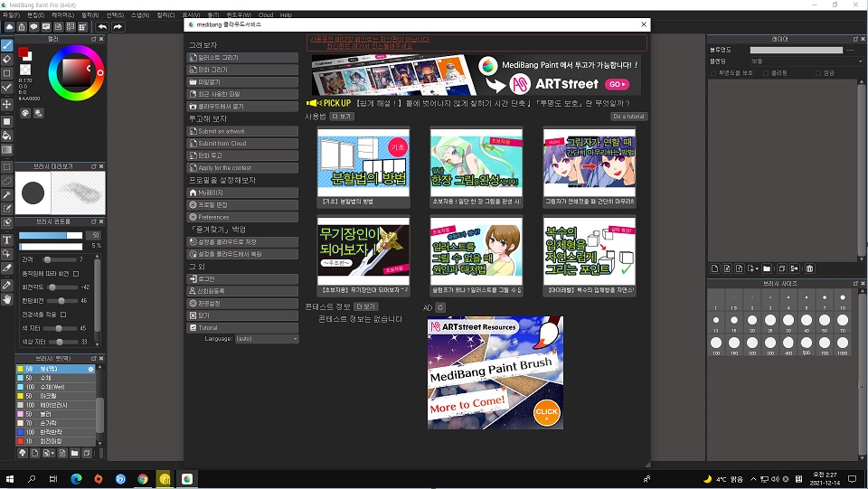The height and width of the screenshot is (489, 868).
Task: Undock the 레이어 panel
Action: click(854, 39)
